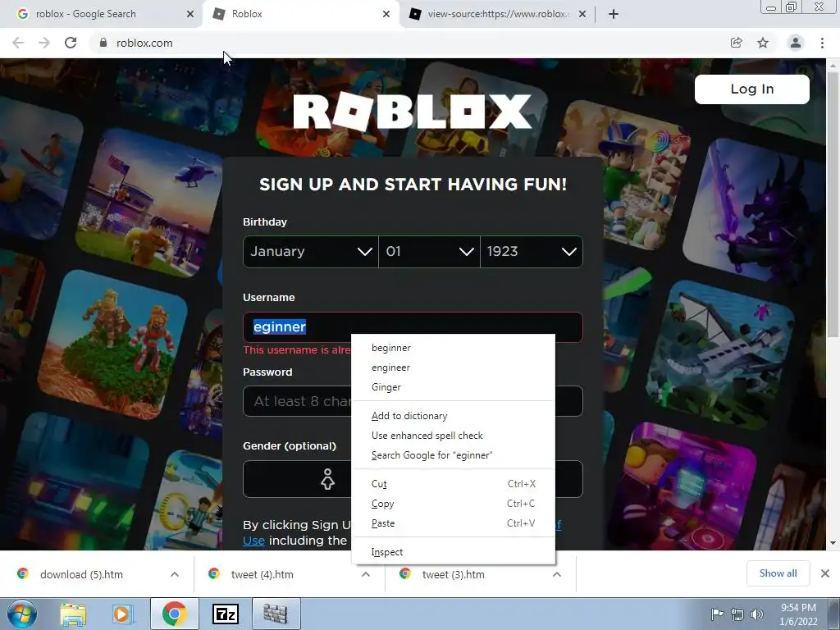Screen dimensions: 840x630
Task: Open 7-Zip from taskbar
Action: [x=226, y=614]
